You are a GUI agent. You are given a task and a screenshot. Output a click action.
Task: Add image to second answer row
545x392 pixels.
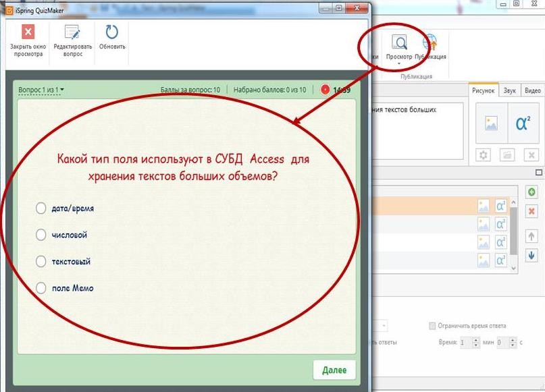pos(484,224)
